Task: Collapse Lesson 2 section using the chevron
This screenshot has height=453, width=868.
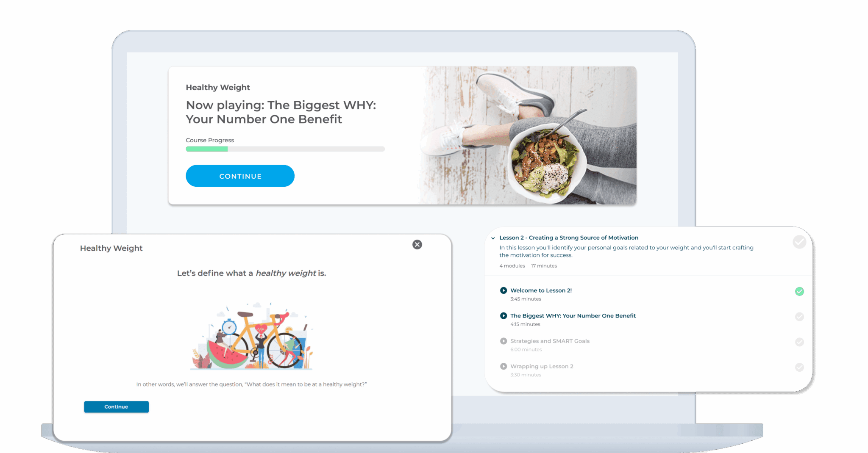Action: click(493, 238)
